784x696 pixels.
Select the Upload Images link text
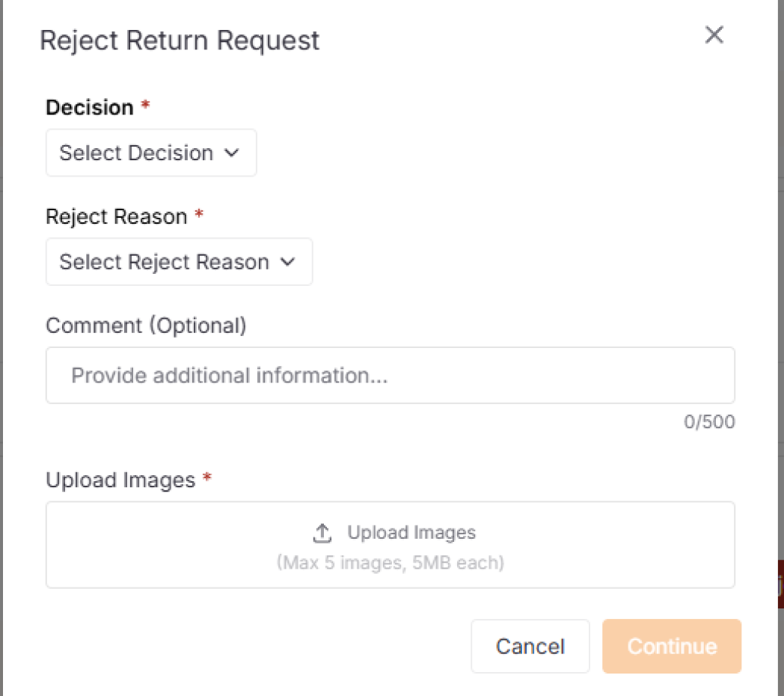coord(411,532)
